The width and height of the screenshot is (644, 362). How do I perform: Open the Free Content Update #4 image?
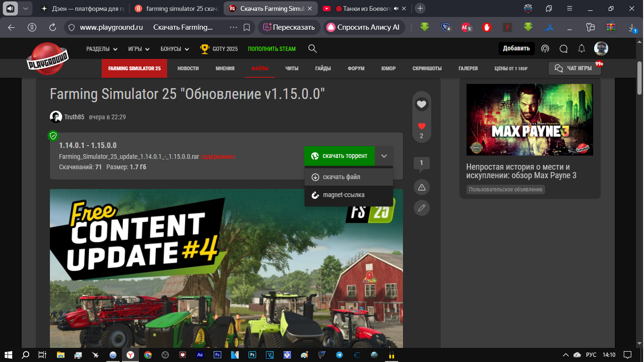[x=226, y=269]
